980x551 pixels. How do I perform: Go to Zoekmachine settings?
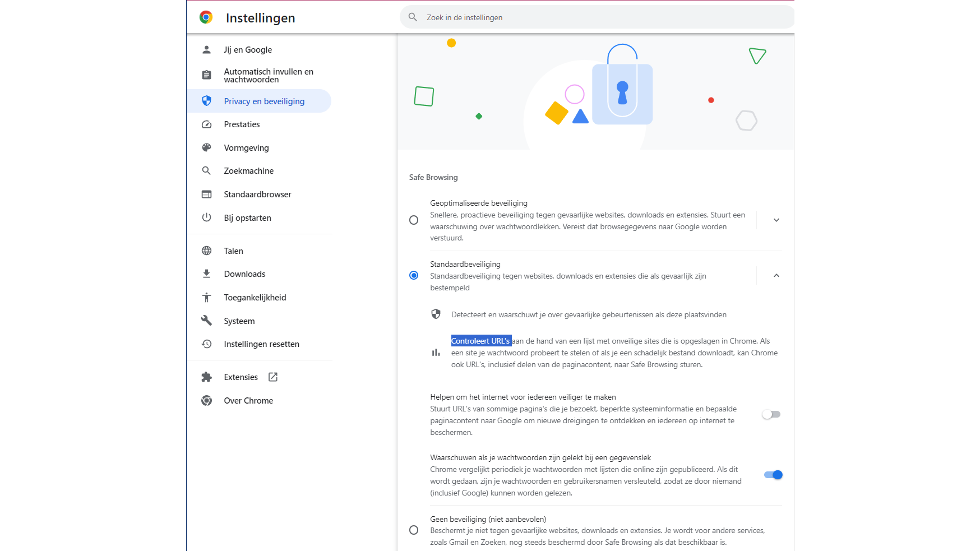click(x=249, y=171)
